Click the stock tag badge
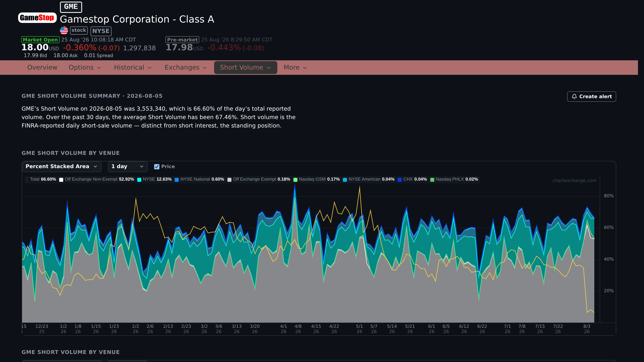Image resolution: width=644 pixels, height=362 pixels. coord(79,31)
